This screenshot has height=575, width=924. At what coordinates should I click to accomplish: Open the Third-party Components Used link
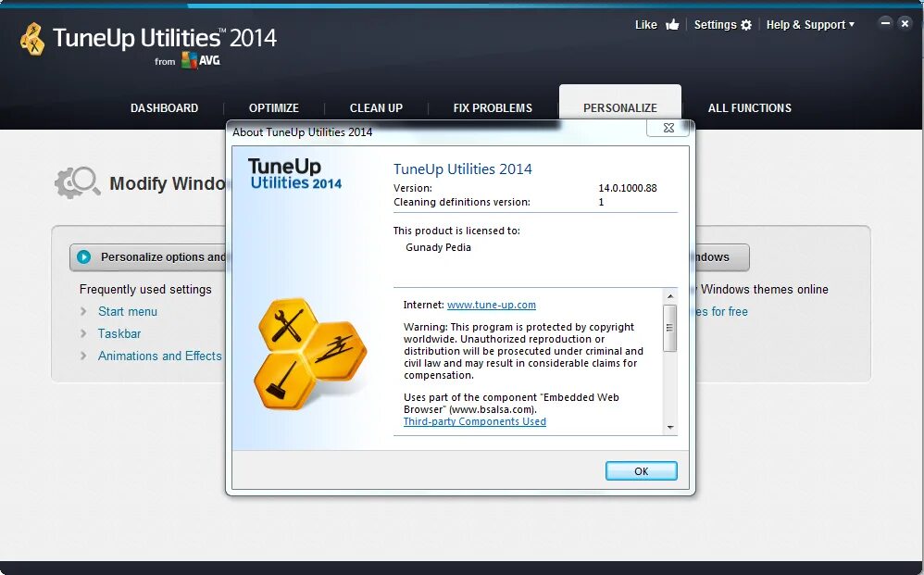click(x=474, y=421)
